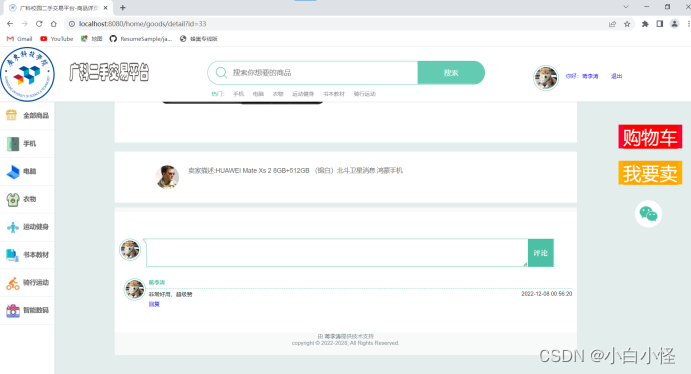
Task: Reload the page with refresh icon
Action: pos(39,24)
